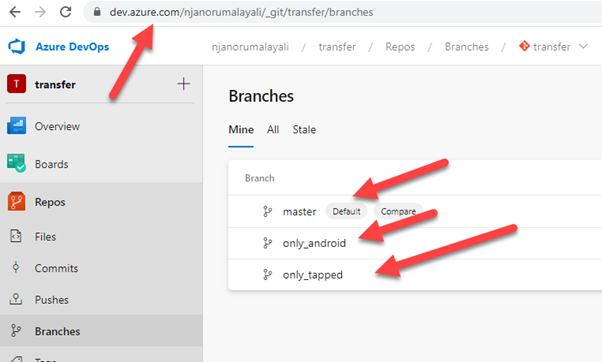This screenshot has width=602, height=362.
Task: Click the Branch column header
Action: [x=260, y=178]
